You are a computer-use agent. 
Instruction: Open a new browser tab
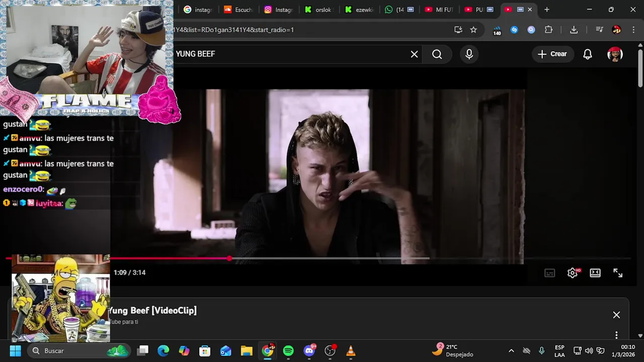coord(547,10)
